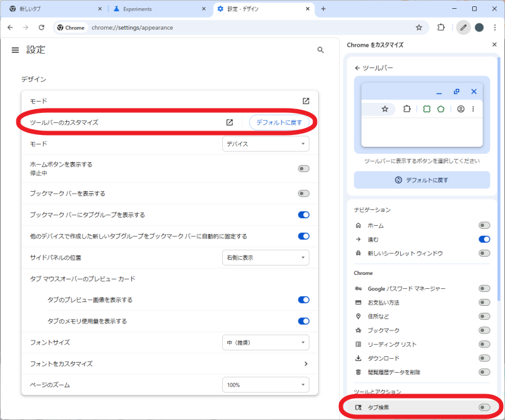Enable the ブックマーク toggle in panel
505x420 pixels.
tap(484, 330)
